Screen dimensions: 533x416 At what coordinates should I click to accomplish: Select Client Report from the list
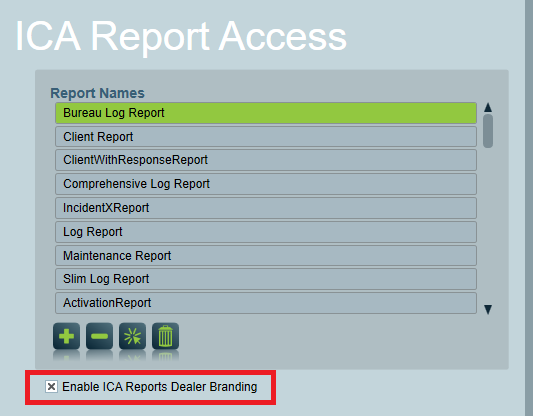[266, 137]
